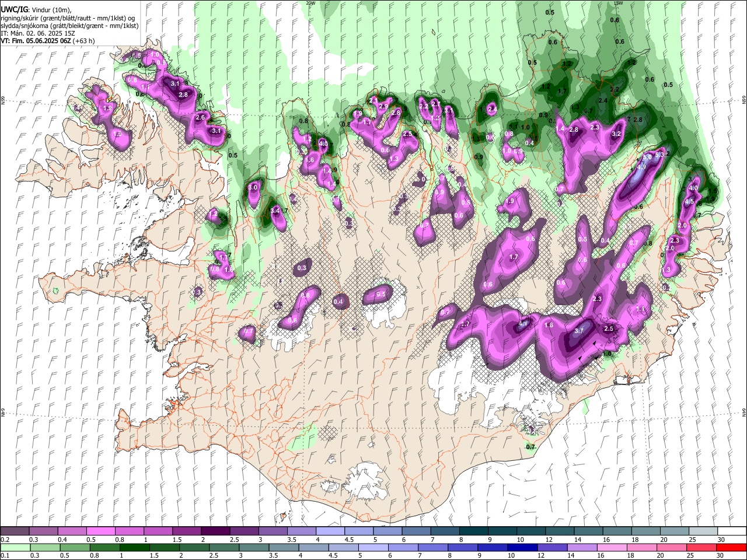Screen dimensions: 747x560
Task: Click upper legend swatch between 0.5 and 0.8
Action: click(101, 531)
